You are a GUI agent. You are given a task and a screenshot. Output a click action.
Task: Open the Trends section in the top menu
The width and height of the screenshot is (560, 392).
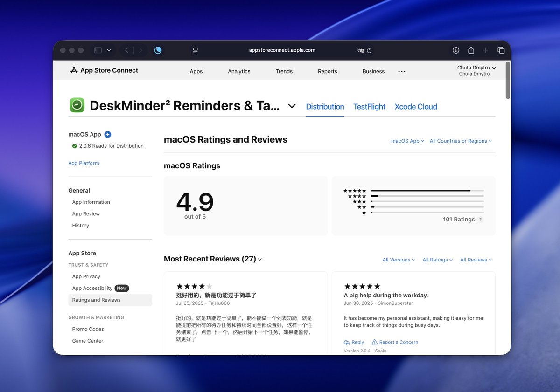(284, 71)
